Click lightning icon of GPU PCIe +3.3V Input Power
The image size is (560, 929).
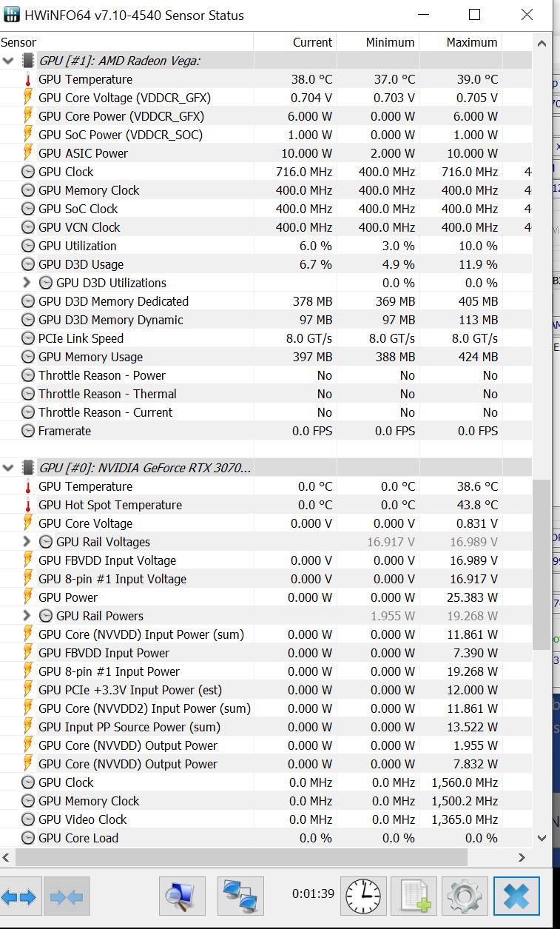[x=28, y=690]
